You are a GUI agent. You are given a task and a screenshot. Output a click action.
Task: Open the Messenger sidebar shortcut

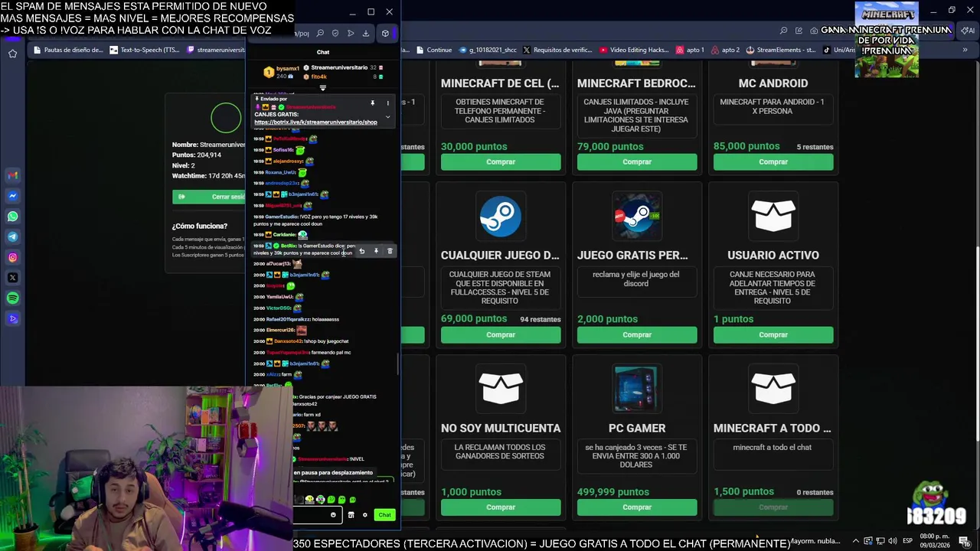[12, 196]
